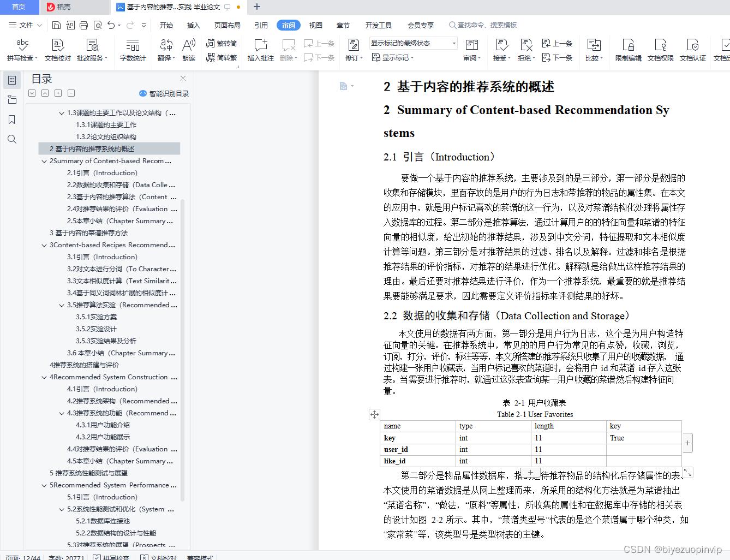Click the print icon in quick access bar
This screenshot has height=560, width=730.
pos(83,25)
